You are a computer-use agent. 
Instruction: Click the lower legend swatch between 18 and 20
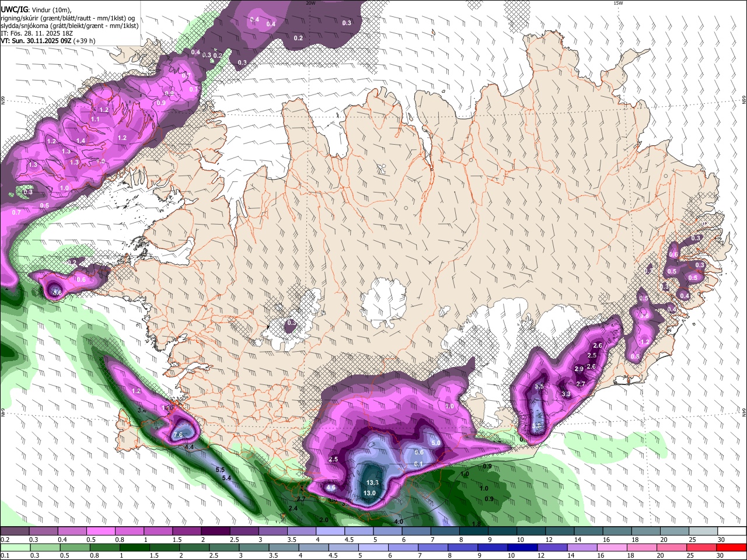[641, 547]
